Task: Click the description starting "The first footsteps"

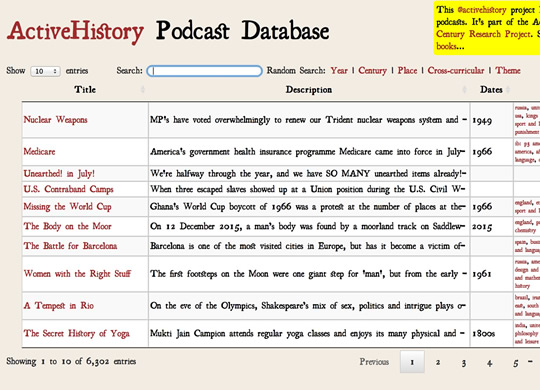Action: pos(309,274)
